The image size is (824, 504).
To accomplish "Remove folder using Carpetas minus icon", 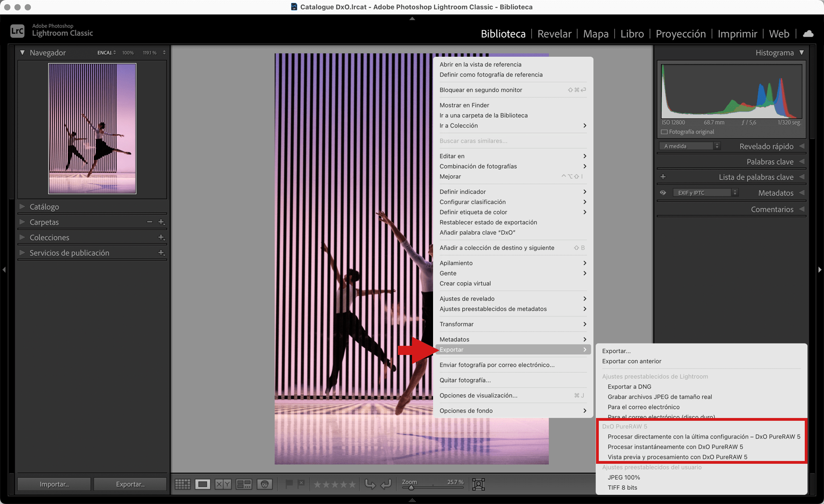I will [150, 222].
